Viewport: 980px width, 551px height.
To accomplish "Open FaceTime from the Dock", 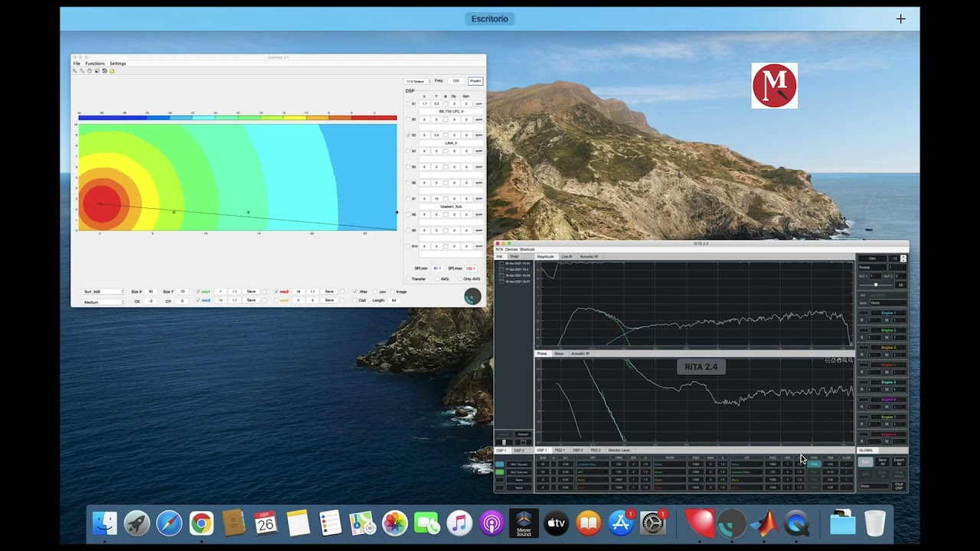I will [427, 523].
